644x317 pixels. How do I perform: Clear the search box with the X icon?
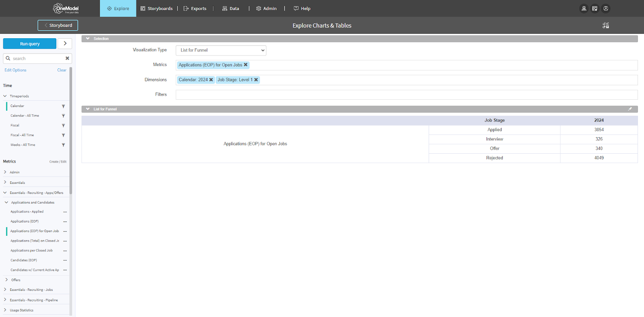[67, 58]
